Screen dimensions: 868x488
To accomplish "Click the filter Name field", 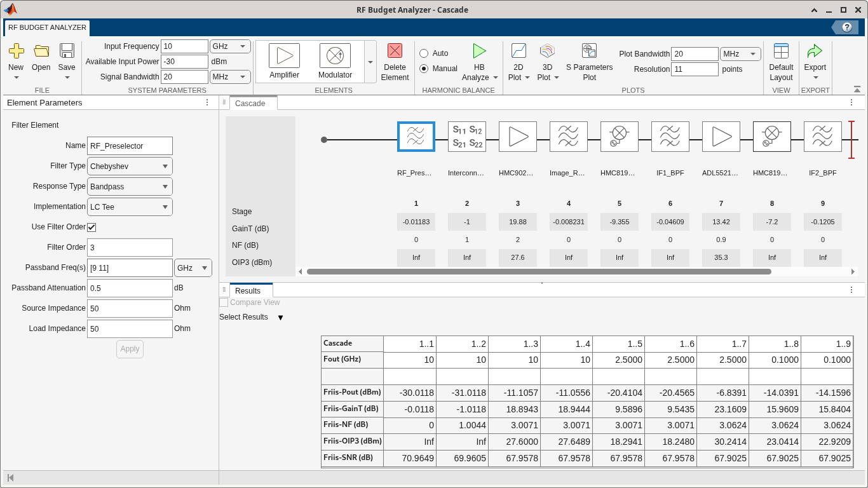I will [x=130, y=146].
